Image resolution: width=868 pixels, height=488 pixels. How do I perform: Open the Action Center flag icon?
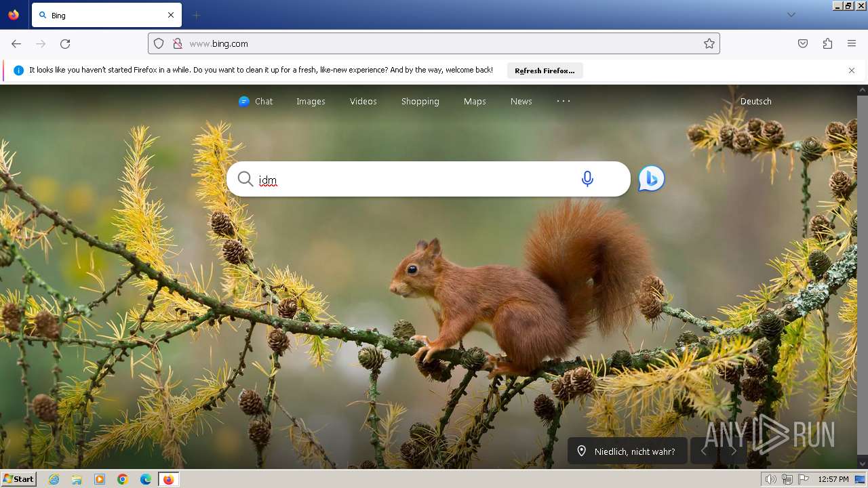(x=804, y=479)
